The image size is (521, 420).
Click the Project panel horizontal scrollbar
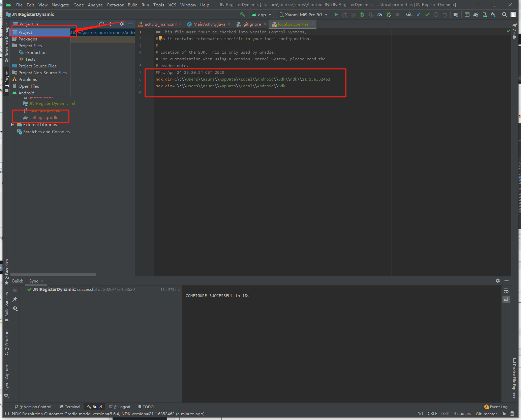point(53,274)
